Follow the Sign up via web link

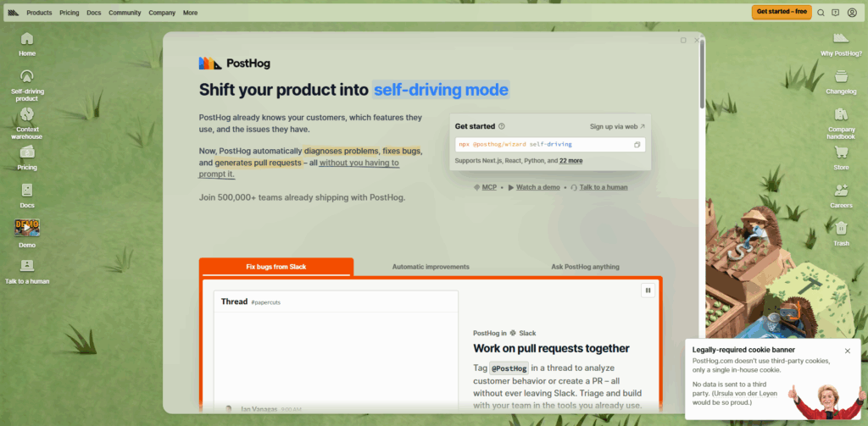pos(617,126)
